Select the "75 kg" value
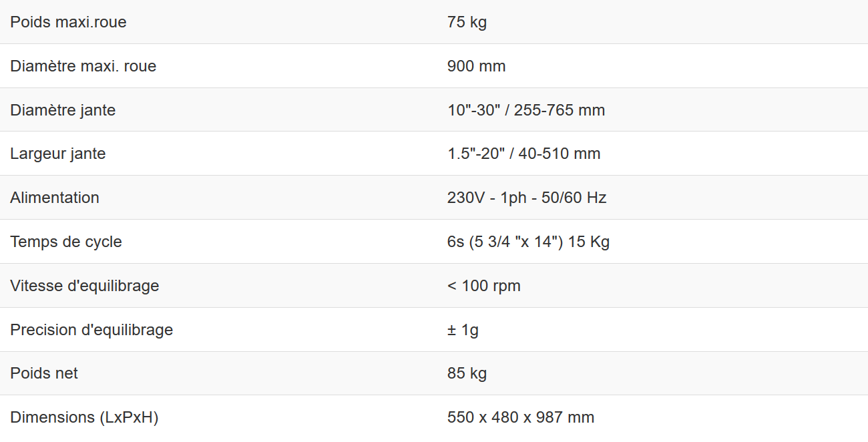 tap(467, 22)
